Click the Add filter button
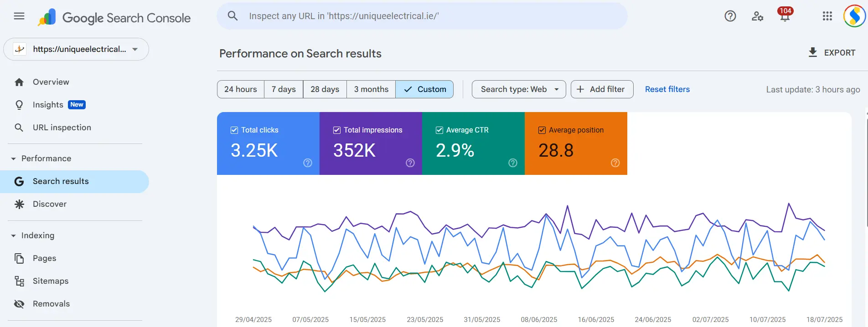This screenshot has width=868, height=327. click(601, 89)
